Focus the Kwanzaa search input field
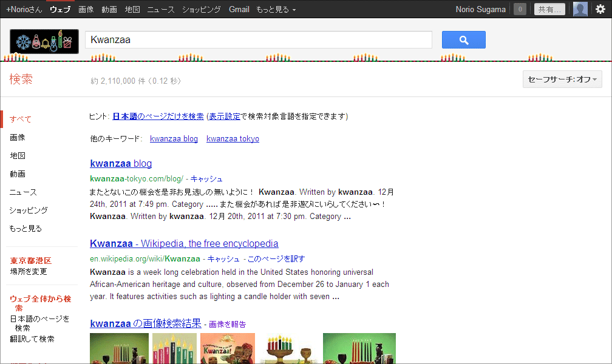612x364 pixels. (259, 40)
